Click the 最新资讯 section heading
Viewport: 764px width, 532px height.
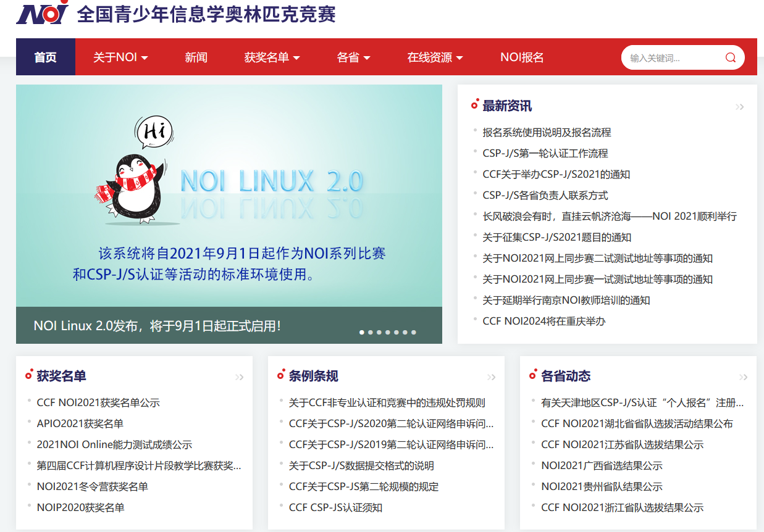pos(507,106)
